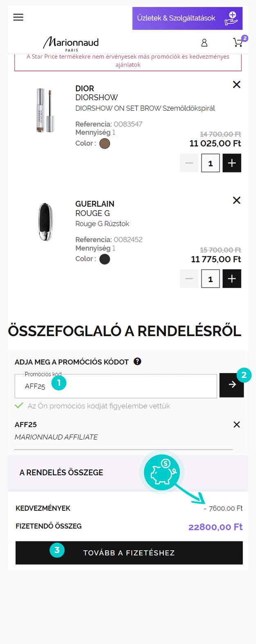Select the brown Diorshow color swatch
Viewport: 256px width, 644px height.
coord(105,143)
